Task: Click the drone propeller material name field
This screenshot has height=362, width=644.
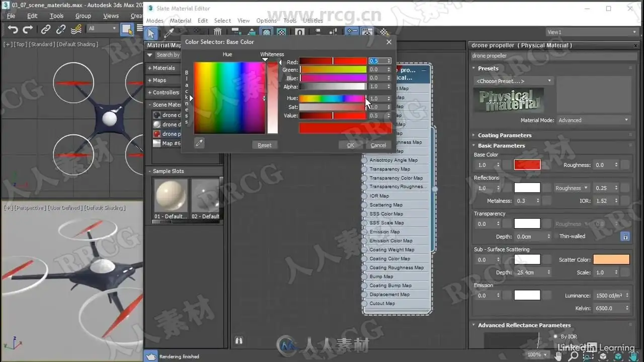Action: pos(553,56)
